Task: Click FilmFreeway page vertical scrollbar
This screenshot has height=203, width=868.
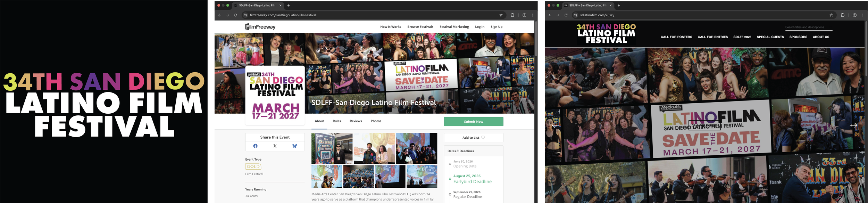Action: 536,39
